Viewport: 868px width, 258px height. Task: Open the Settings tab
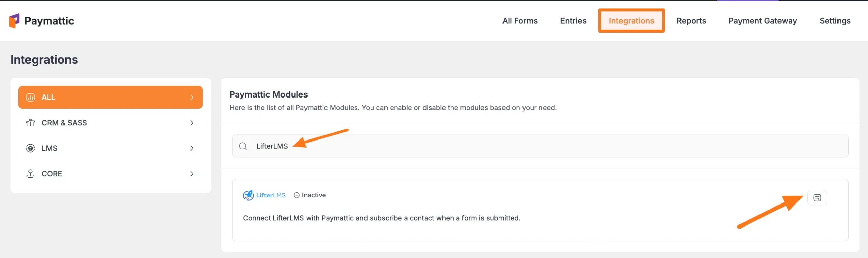pyautogui.click(x=835, y=21)
